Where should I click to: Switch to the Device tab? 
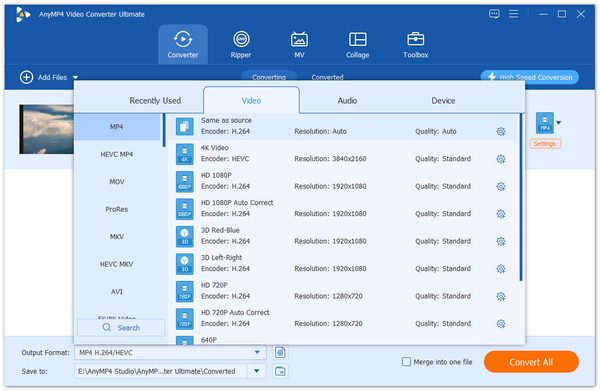pos(443,101)
